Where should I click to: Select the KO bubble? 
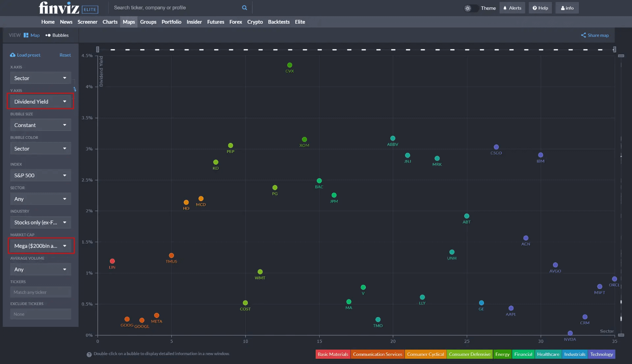coord(216,162)
